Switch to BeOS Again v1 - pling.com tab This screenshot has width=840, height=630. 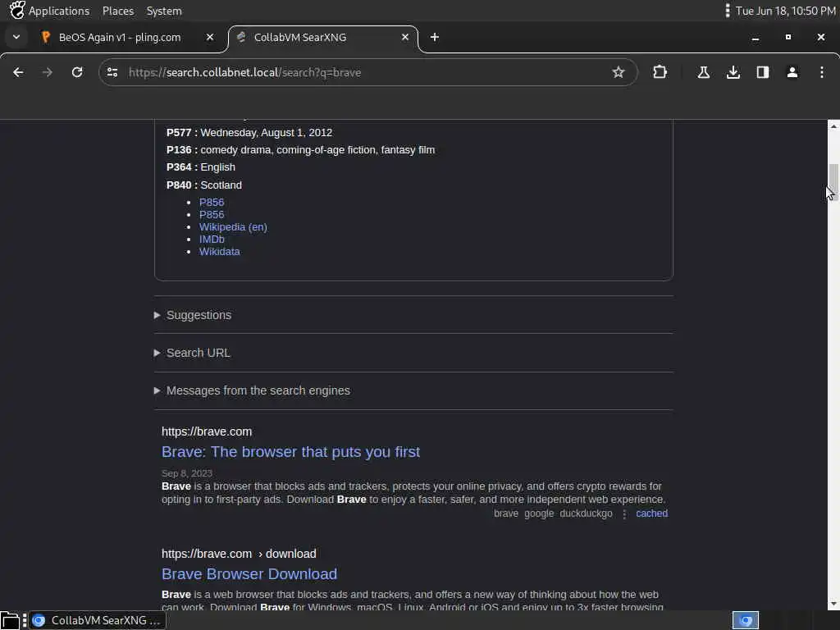[120, 37]
